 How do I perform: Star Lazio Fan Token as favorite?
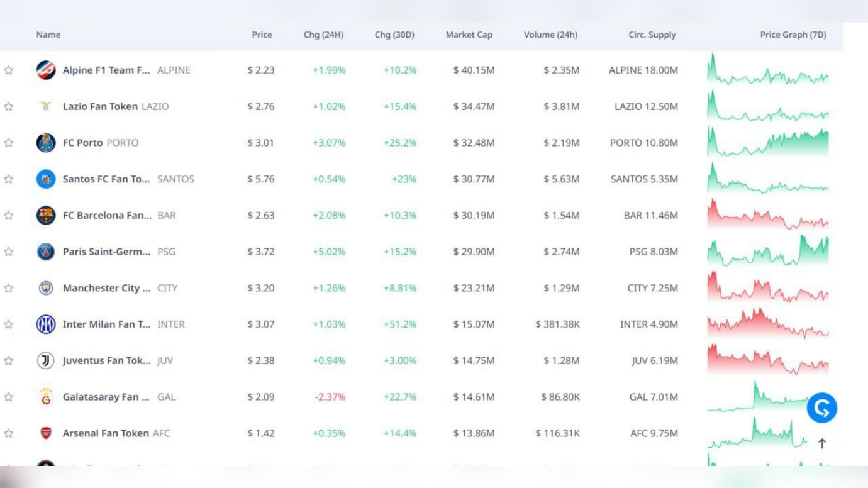click(9, 106)
